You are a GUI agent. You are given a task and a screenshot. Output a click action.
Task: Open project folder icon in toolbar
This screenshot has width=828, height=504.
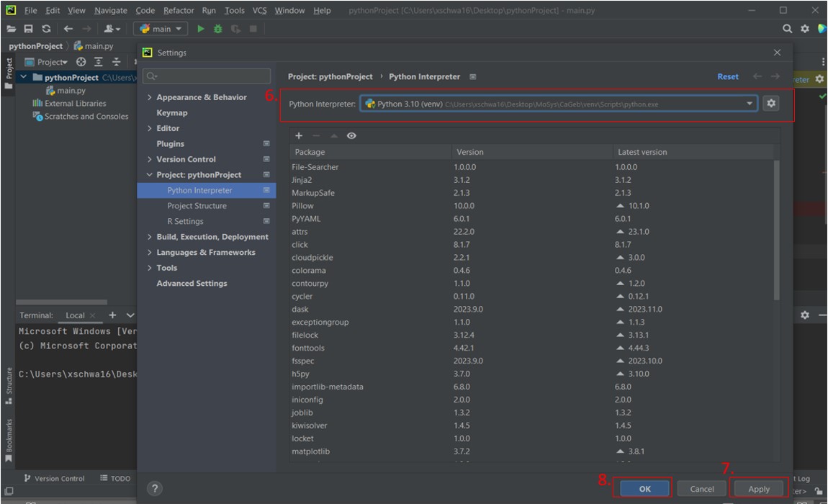(x=11, y=29)
